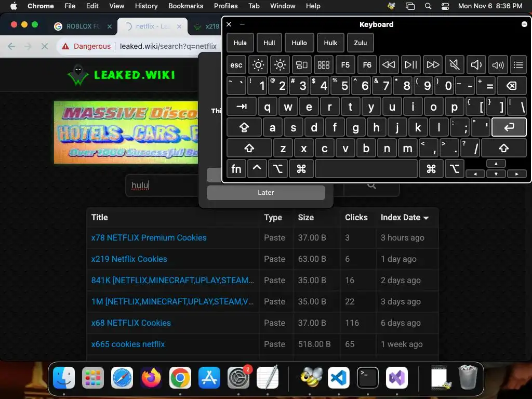
Task: Toggle the left command key on Keyboard
Action: 301,169
